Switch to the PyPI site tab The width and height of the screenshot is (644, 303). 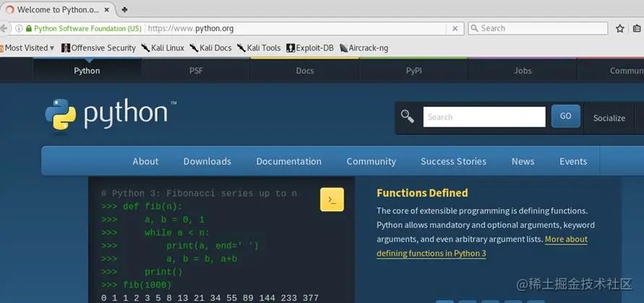point(413,71)
